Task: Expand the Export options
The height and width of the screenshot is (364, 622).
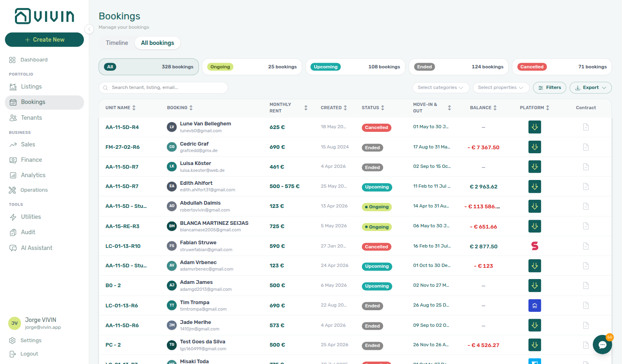Action: pos(590,87)
